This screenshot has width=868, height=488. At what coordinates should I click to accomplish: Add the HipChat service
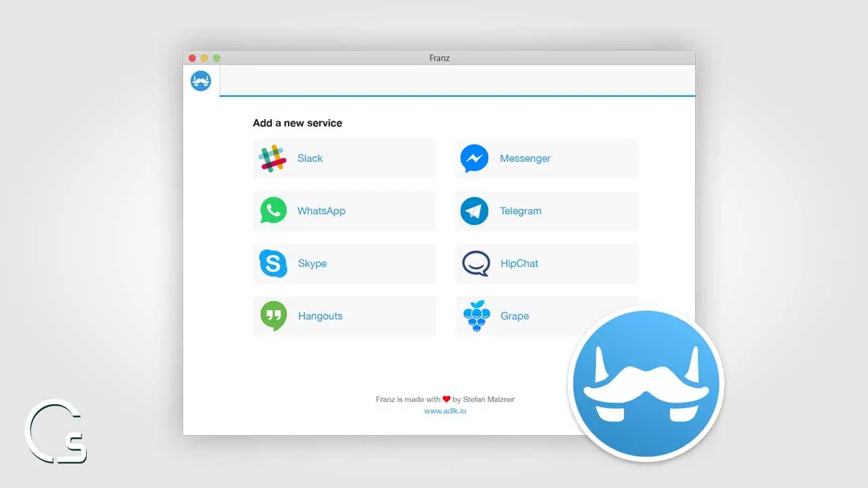click(547, 264)
